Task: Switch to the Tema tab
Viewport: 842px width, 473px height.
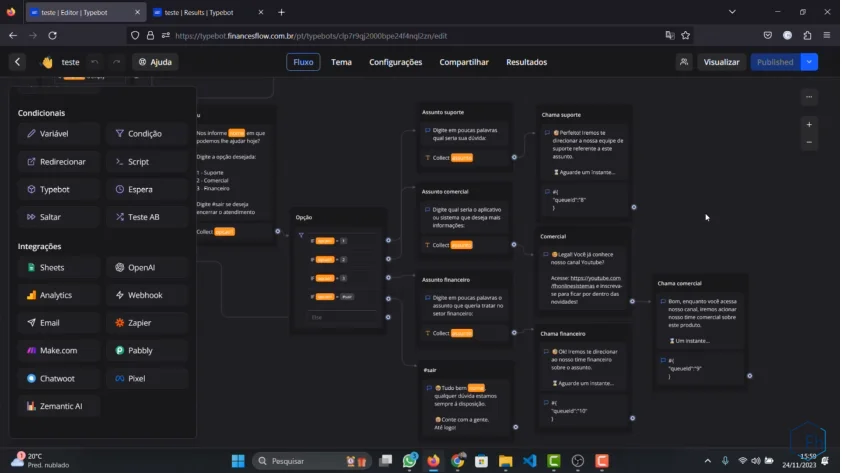Action: [x=341, y=62]
